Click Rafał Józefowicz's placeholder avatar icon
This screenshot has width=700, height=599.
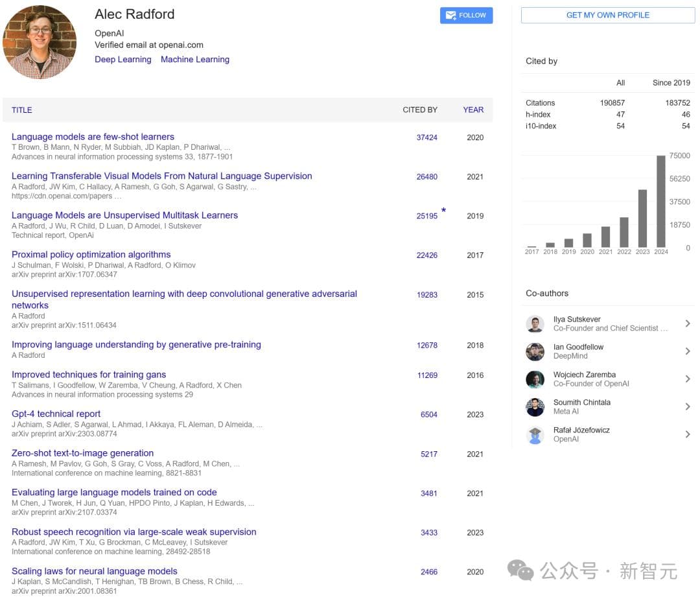[x=535, y=435]
